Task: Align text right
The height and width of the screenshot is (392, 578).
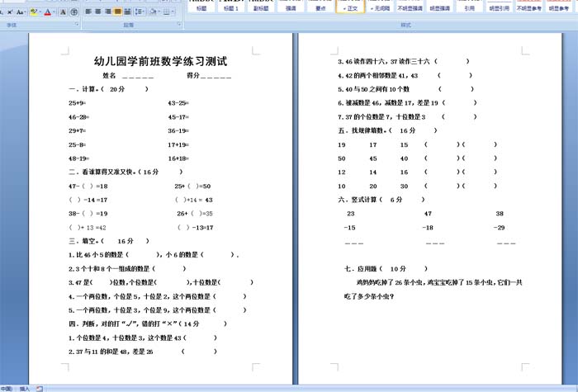Action: (x=107, y=12)
